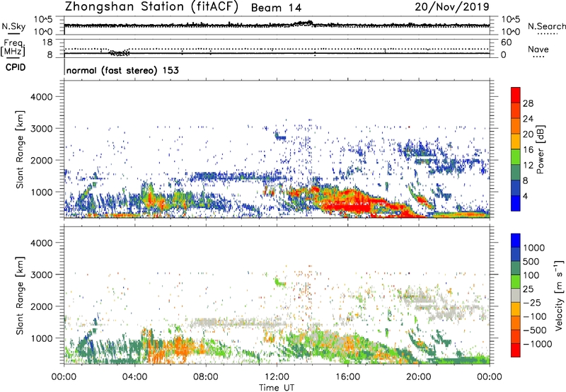Click the 00:00 label ending the time axis
Image resolution: width=566 pixels, height=392 pixels.
[489, 377]
